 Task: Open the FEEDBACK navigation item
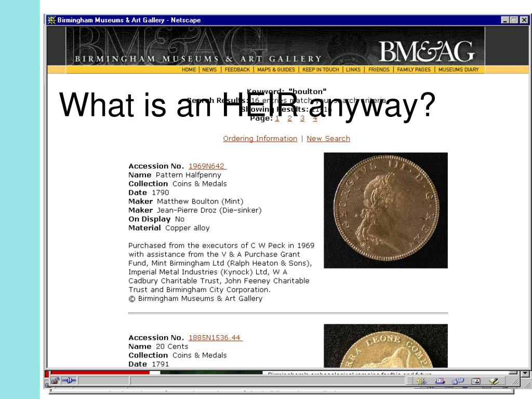237,70
